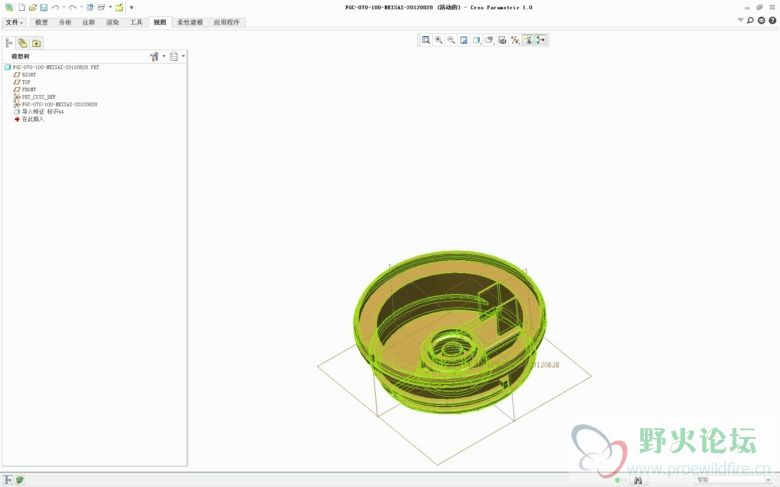Open a file with the folder icon
The image size is (780, 487).
point(33,7)
